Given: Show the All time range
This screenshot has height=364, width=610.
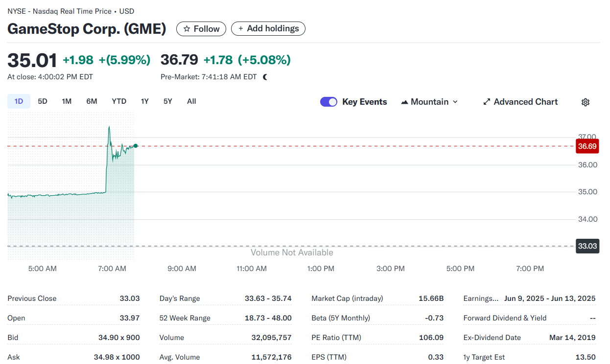Looking at the screenshot, I should click(x=191, y=101).
